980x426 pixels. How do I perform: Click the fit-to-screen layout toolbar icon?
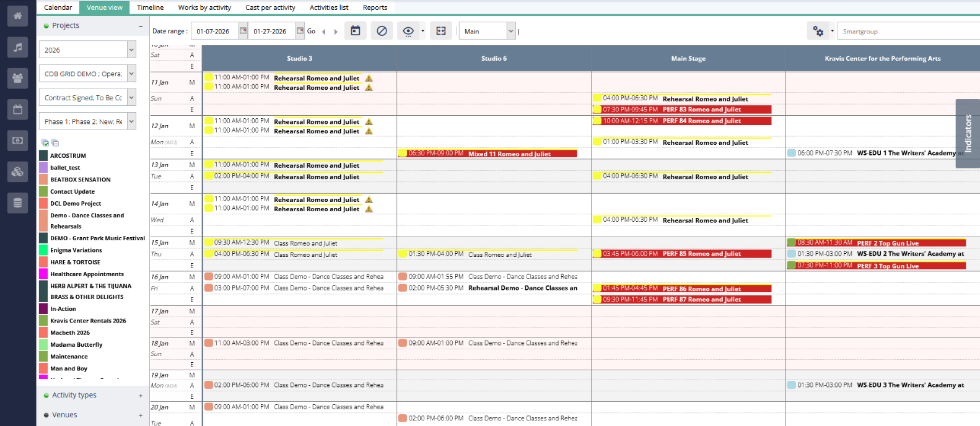click(441, 31)
